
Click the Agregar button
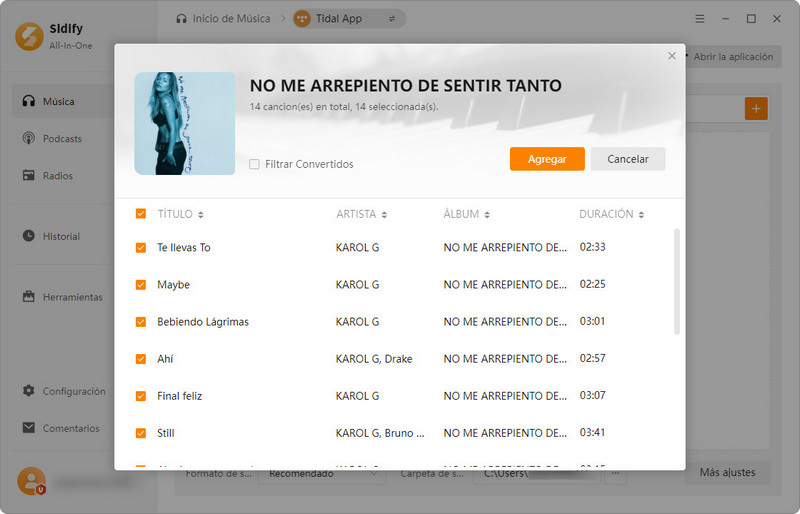547,159
